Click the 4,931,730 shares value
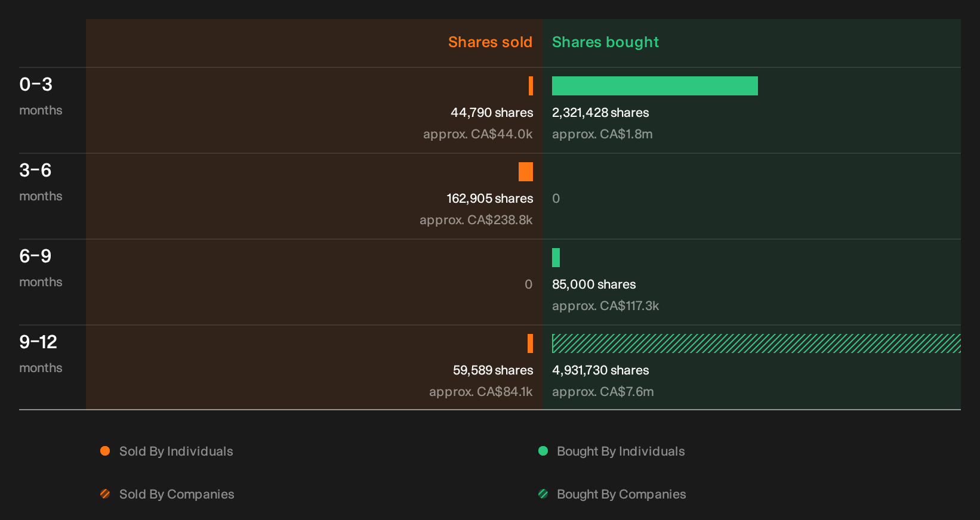 600,370
